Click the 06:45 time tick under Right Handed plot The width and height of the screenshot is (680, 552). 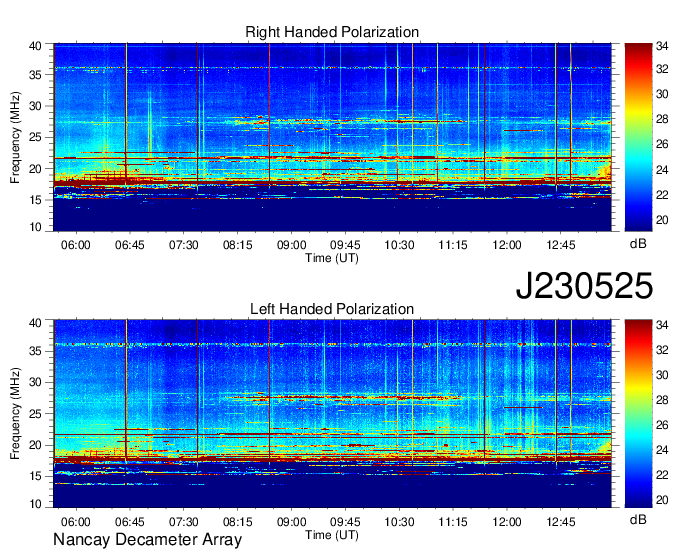[x=129, y=245]
